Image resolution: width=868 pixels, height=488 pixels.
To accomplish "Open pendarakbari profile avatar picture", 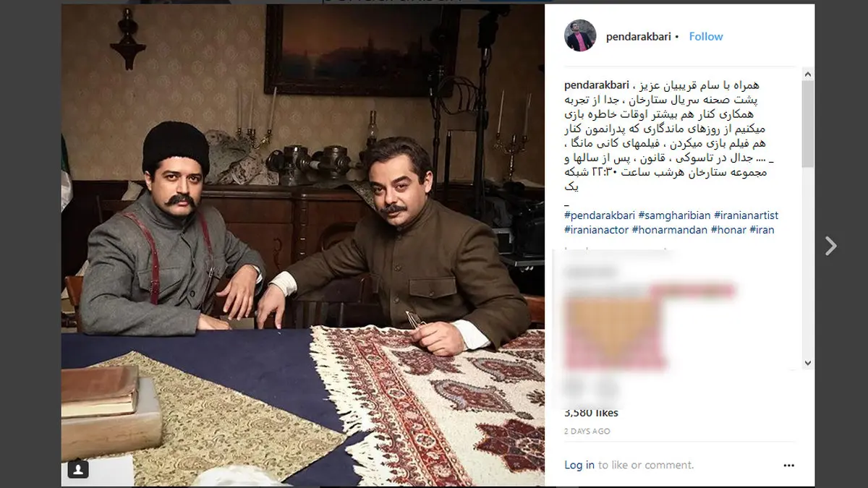I will (x=580, y=35).
